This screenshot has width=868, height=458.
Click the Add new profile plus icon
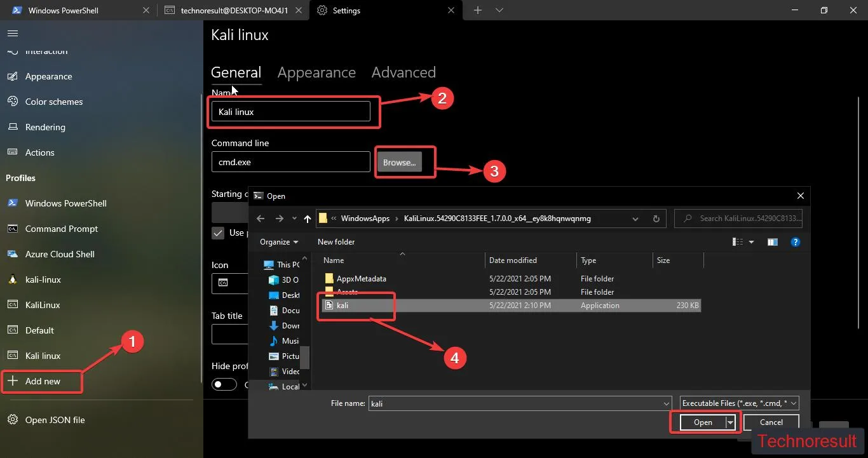[12, 381]
